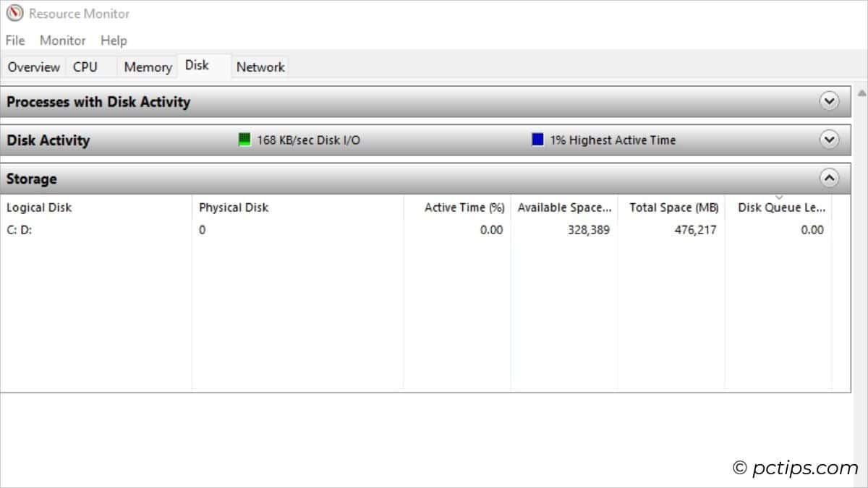Image resolution: width=868 pixels, height=488 pixels.
Task: Sort by the Available Space column
Action: (x=564, y=207)
